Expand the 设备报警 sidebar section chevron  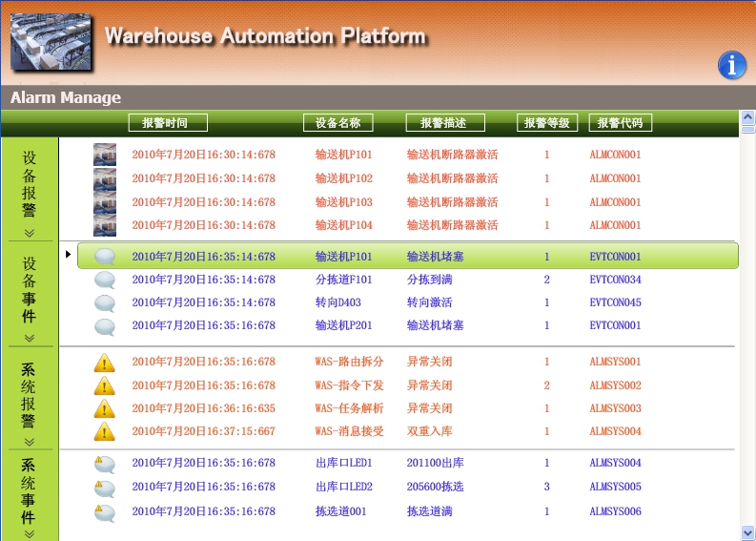29,233
